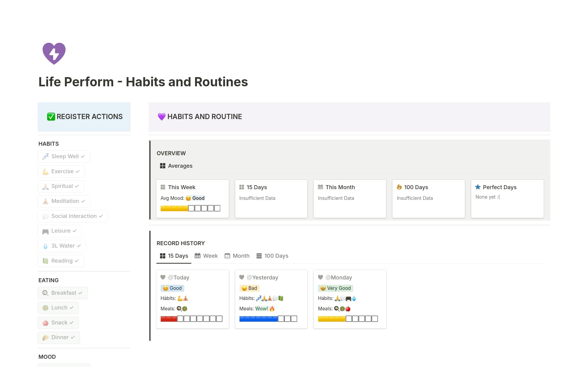Toggle the checkmark on the Snack item
588x367 pixels.
coord(71,323)
